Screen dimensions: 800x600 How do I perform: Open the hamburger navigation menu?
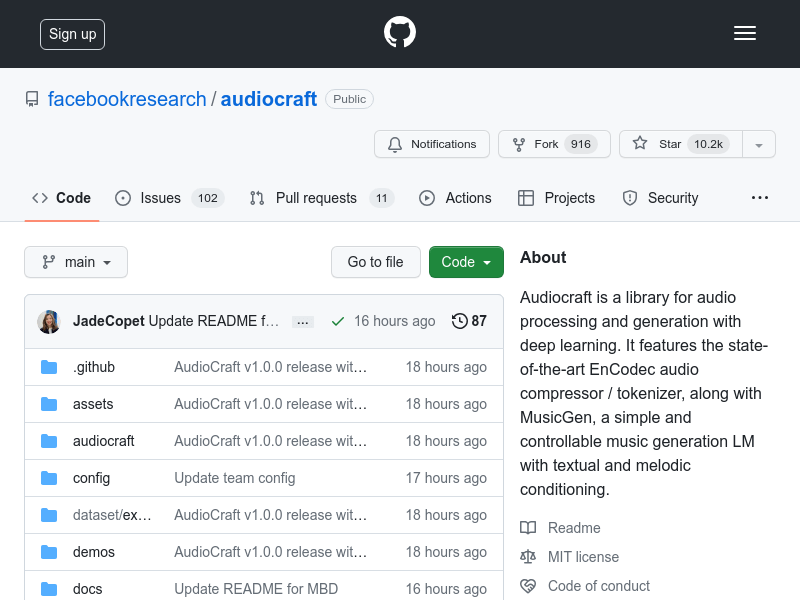(745, 33)
